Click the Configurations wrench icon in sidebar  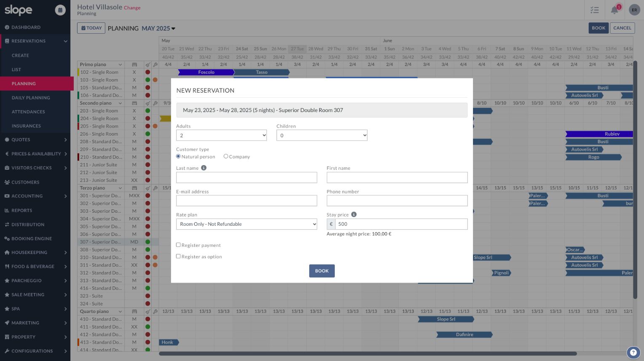point(7,351)
